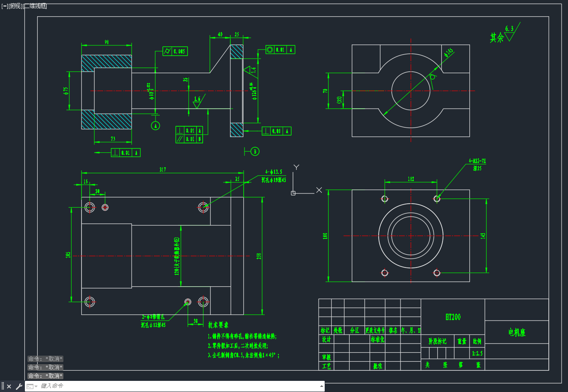Select the UCS icon origin square
The image size is (568, 392).
pyautogui.click(x=293, y=193)
